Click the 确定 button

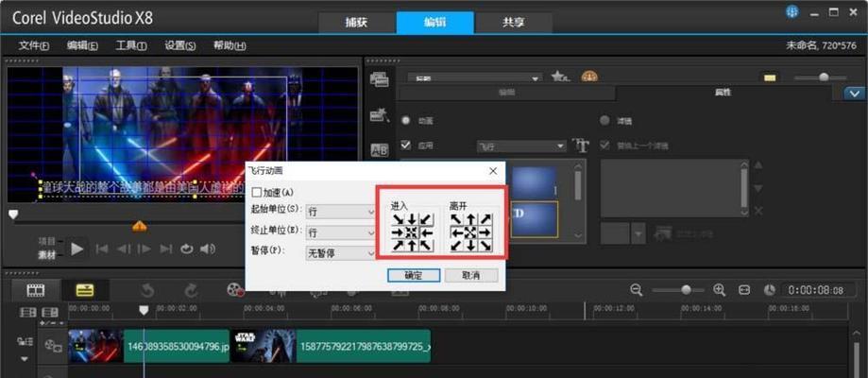coord(414,275)
